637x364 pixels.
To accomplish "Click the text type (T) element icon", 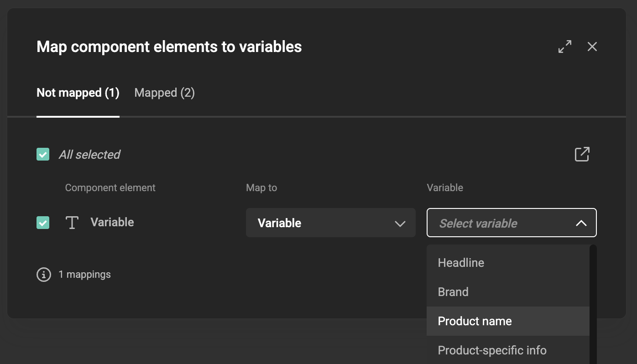I will 72,223.
